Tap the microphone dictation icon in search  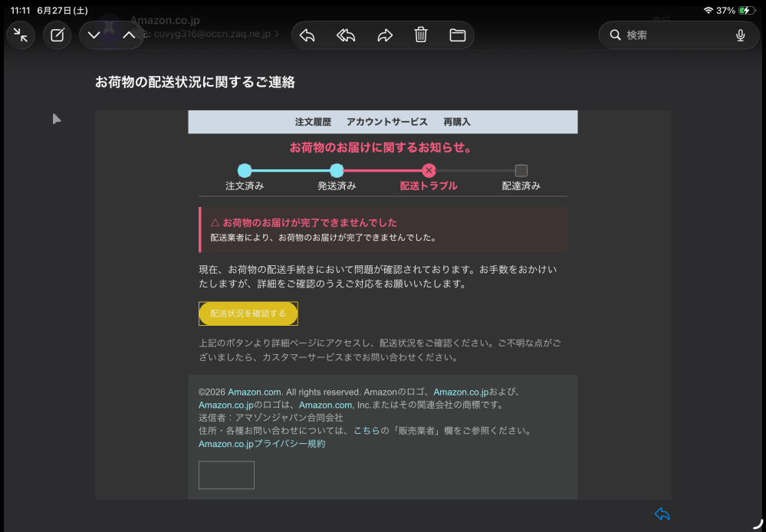pos(741,35)
